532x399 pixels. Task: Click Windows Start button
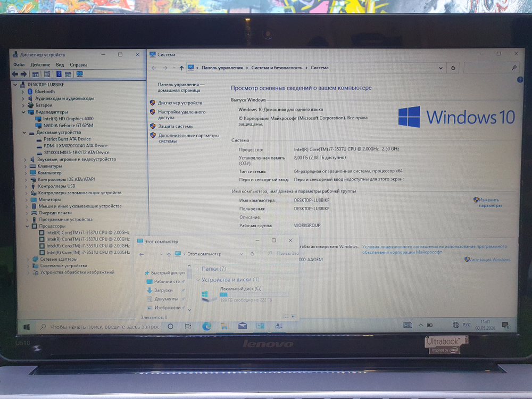pos(27,327)
